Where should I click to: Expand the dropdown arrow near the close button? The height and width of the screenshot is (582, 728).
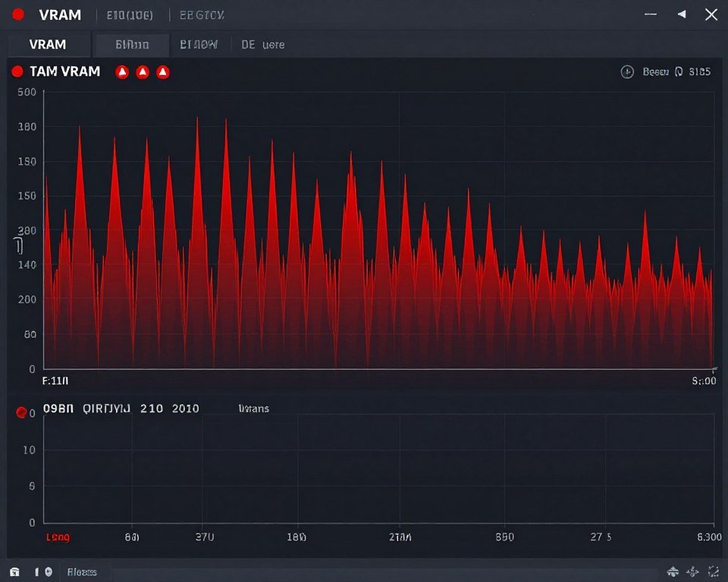click(681, 14)
